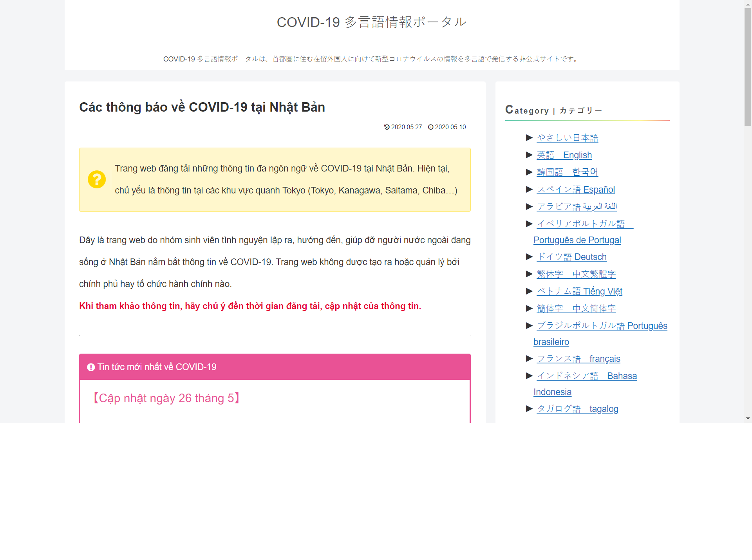The height and width of the screenshot is (560, 752).
Task: Click the COVID-19 多言語情報ポータル site title
Action: coord(372,22)
